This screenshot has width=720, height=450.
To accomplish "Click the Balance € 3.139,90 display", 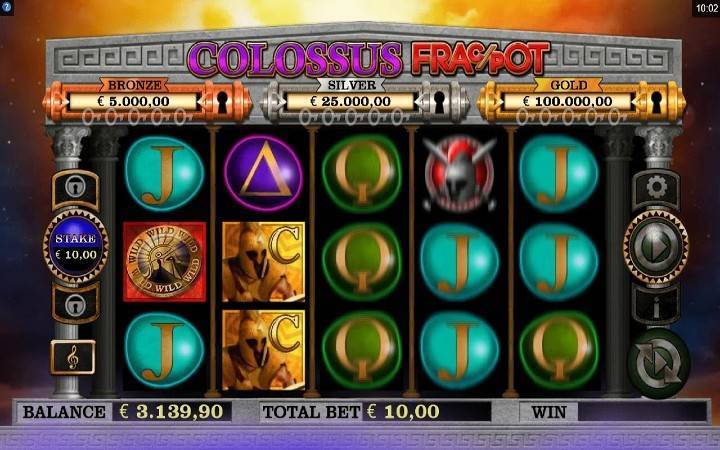I will click(x=125, y=411).
